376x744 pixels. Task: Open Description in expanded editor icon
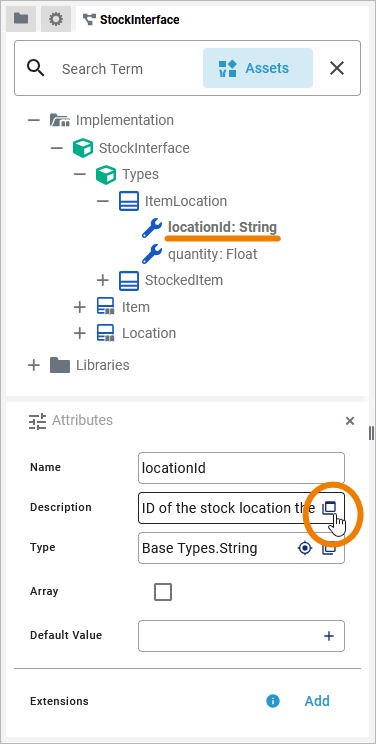329,508
